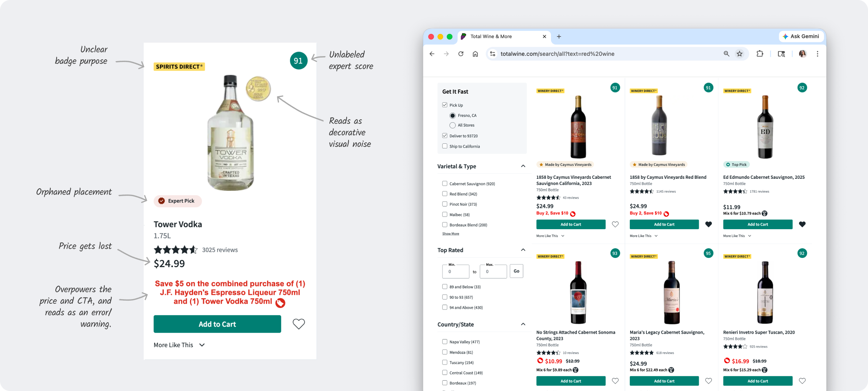
Task: Click the address bar URL
Action: coord(558,54)
